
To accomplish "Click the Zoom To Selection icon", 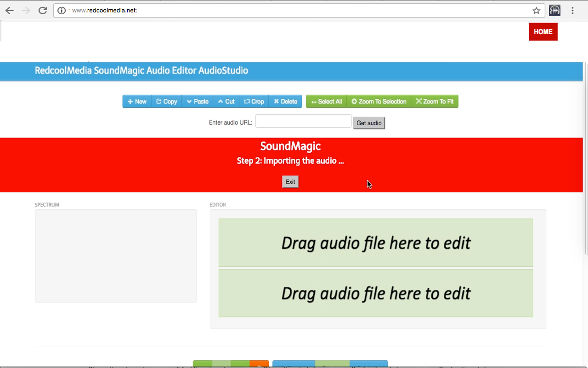I will 353,101.
